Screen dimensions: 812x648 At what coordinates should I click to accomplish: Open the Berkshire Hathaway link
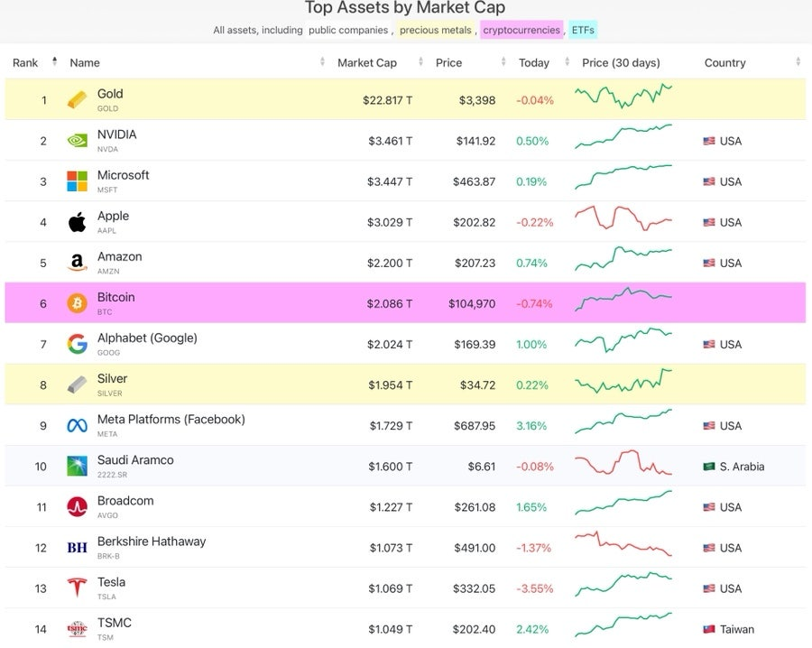pyautogui.click(x=152, y=542)
